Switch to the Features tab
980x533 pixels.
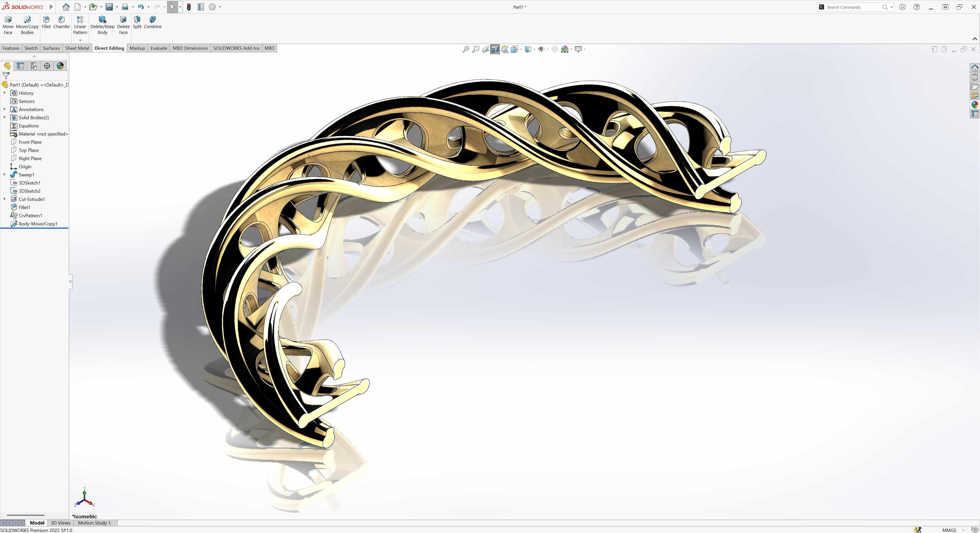(x=11, y=48)
